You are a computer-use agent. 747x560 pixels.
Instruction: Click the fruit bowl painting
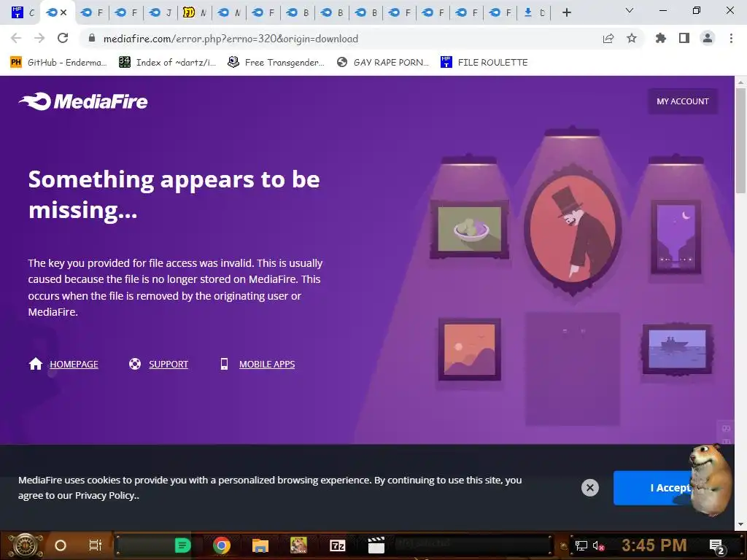[x=469, y=230]
